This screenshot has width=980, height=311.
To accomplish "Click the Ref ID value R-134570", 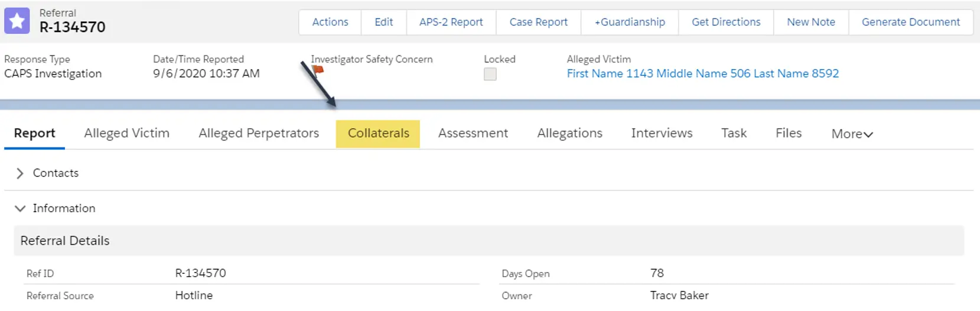I will (201, 273).
